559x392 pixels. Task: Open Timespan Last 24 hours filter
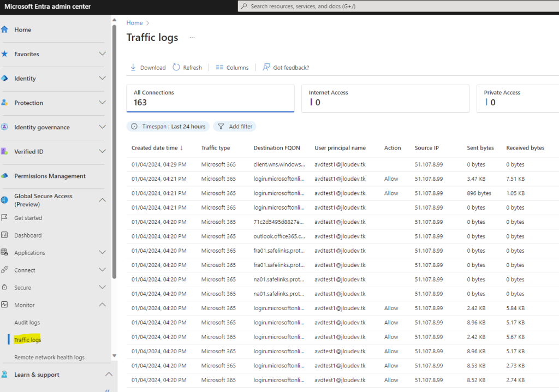pyautogui.click(x=168, y=126)
